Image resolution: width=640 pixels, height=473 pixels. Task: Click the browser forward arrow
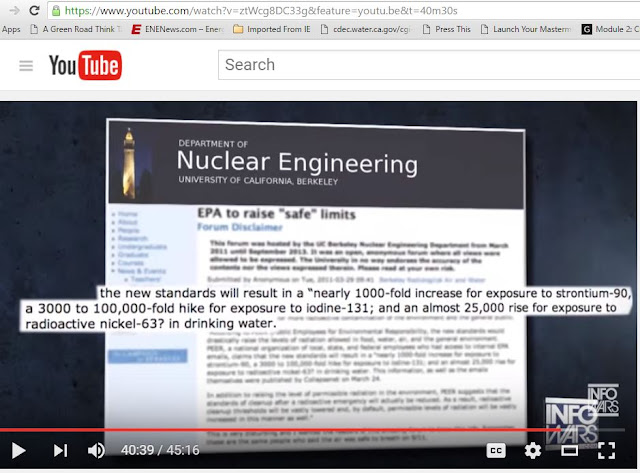(14, 11)
